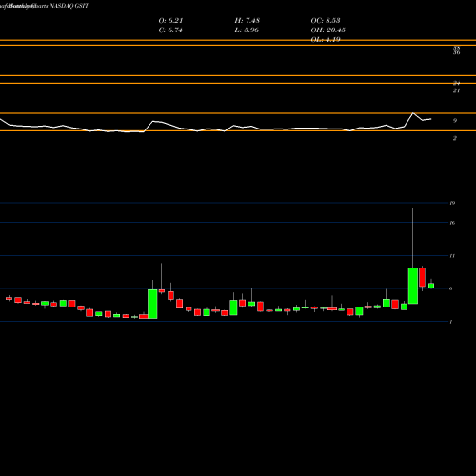Screen dimensions: 476x476
Task: Click the price axis label '16'
Action: (452, 223)
